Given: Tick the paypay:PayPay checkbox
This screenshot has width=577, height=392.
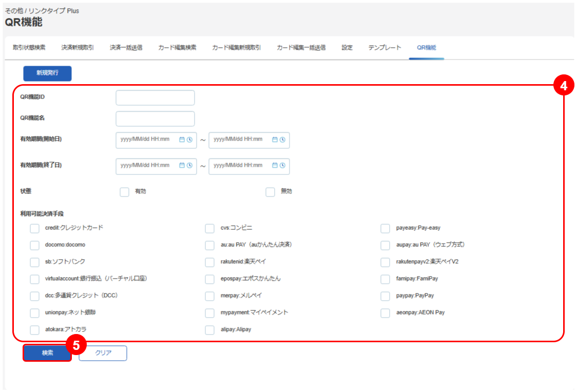Looking at the screenshot, I should [x=386, y=296].
